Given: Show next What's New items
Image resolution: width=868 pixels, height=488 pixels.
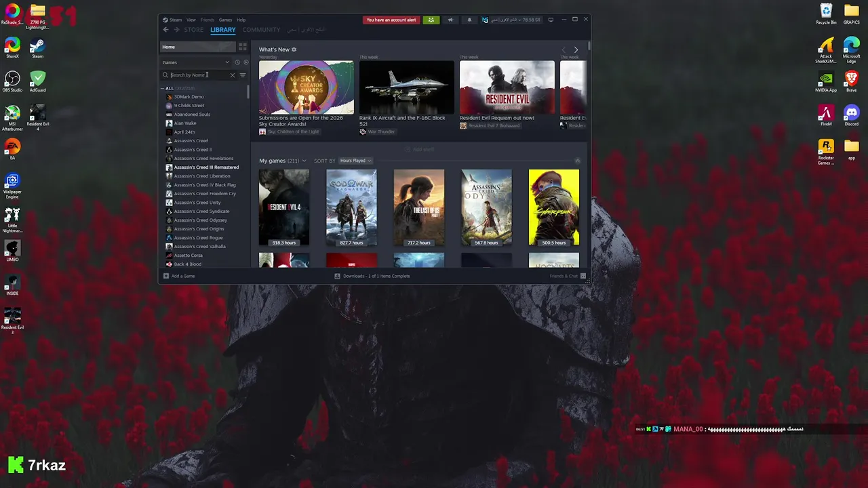Looking at the screenshot, I should [576, 49].
